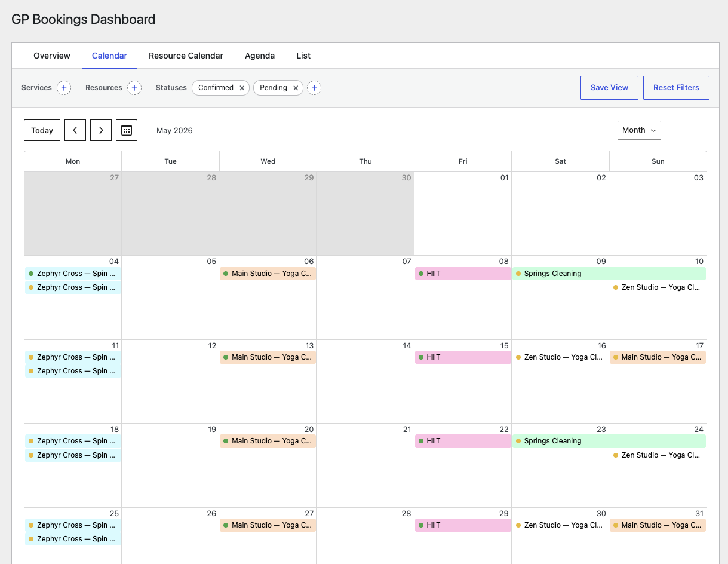Open Zen Studio Yoga event on May 16
This screenshot has width=728, height=564.
[560, 357]
